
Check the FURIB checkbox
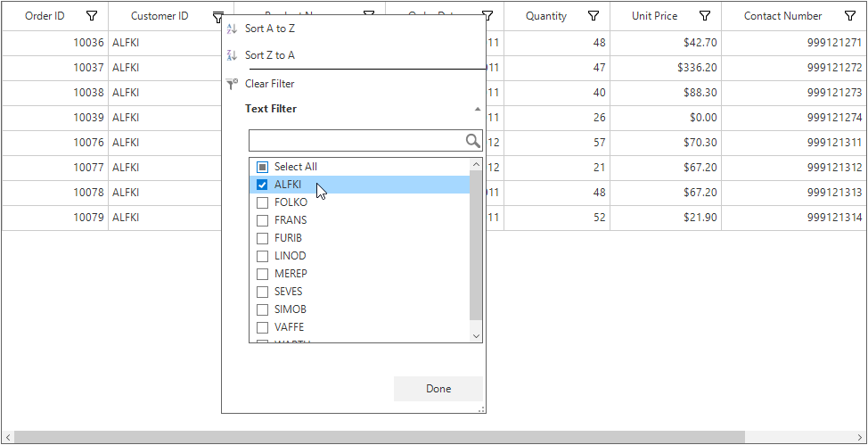262,238
